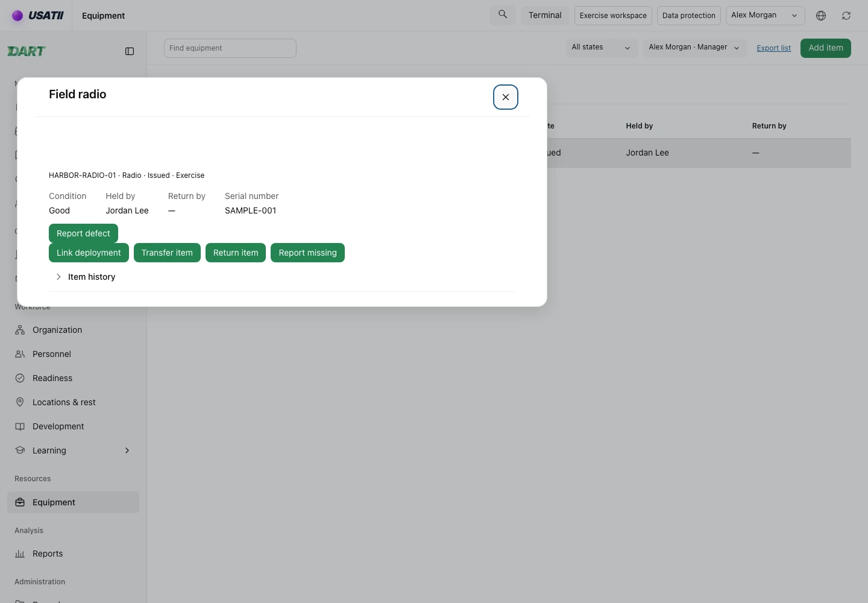The width and height of the screenshot is (868, 603).
Task: Click the Report defect button
Action: [83, 233]
